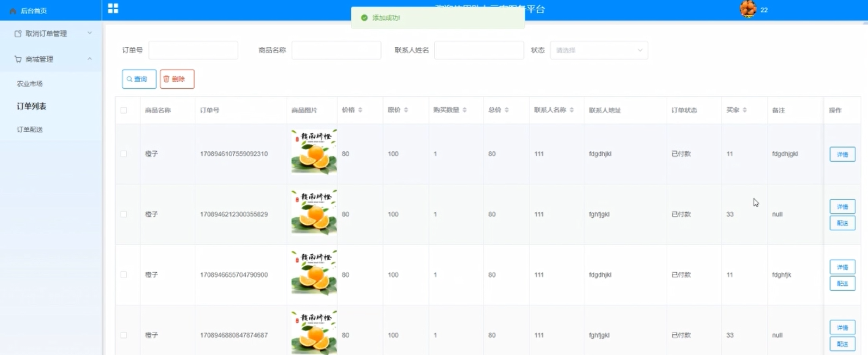Open the orange image of order 1708946655704790900
This screenshot has height=355, width=868.
314,273
